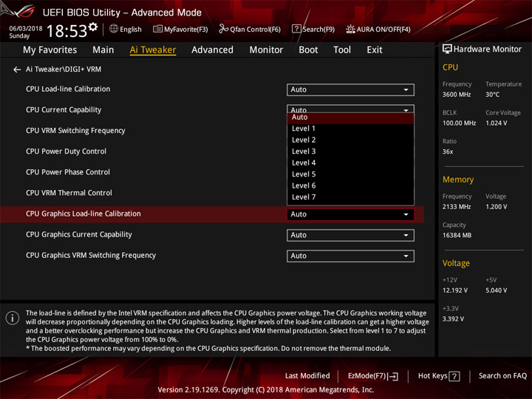Open the Advanced tab
The image size is (532, 399).
(212, 50)
